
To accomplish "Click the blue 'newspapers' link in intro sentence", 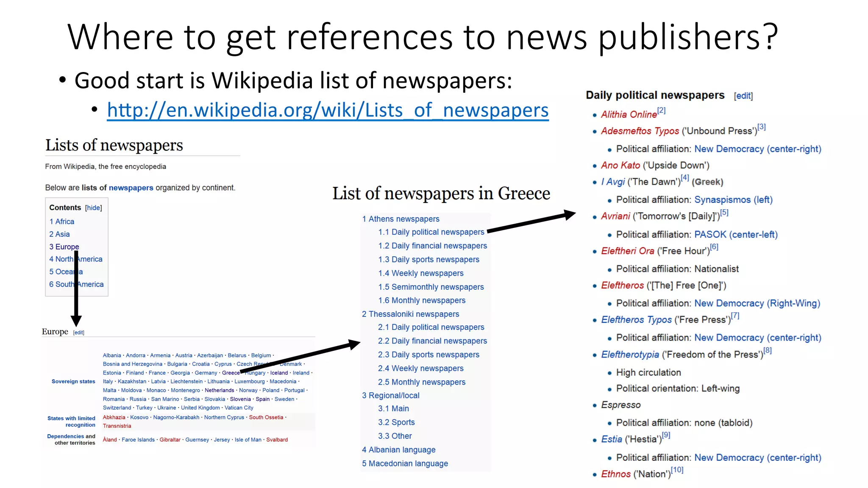I will tap(131, 188).
